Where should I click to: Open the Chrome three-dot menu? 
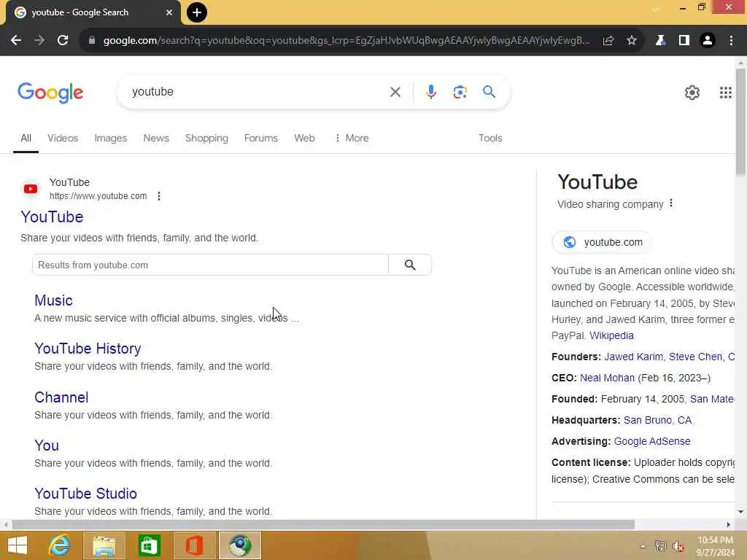(x=731, y=41)
